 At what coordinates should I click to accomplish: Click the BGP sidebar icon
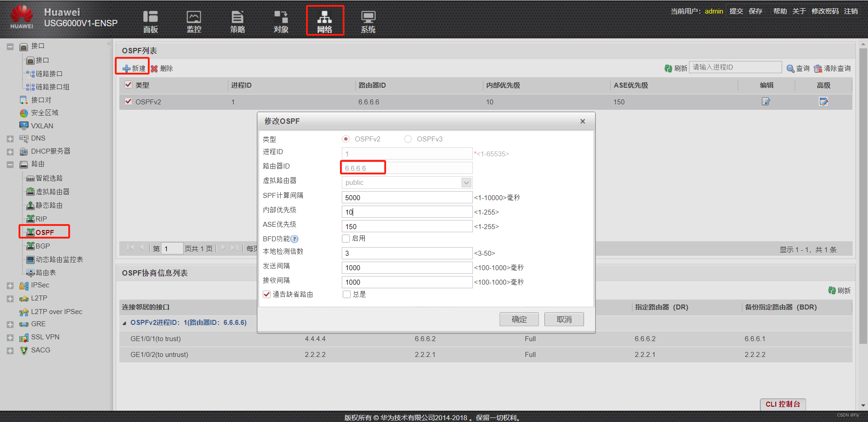pos(30,246)
